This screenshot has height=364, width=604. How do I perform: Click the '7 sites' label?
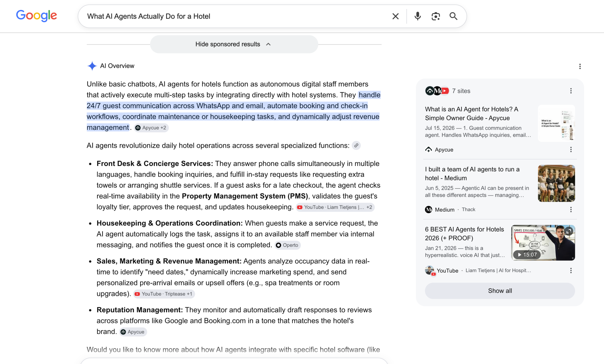coord(461,91)
